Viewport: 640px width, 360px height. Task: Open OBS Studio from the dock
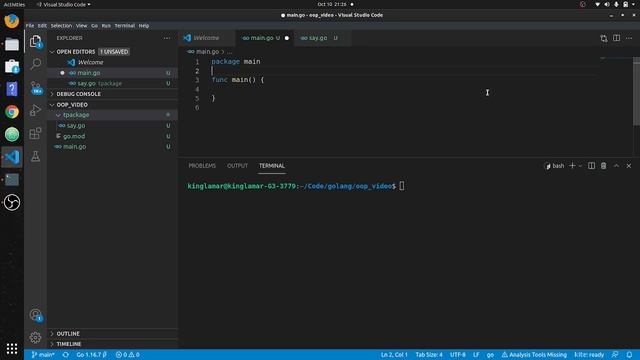point(11,202)
